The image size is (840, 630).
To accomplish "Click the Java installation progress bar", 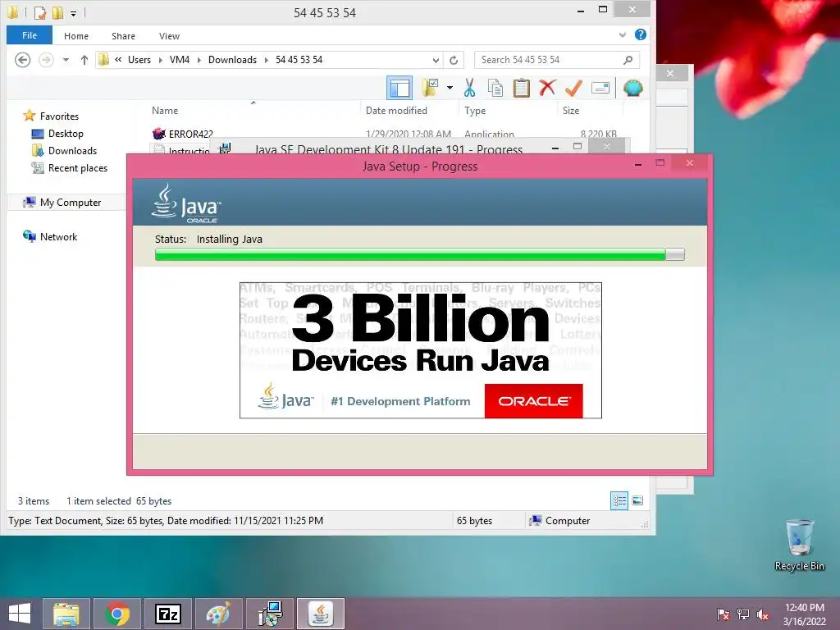I will pyautogui.click(x=419, y=255).
